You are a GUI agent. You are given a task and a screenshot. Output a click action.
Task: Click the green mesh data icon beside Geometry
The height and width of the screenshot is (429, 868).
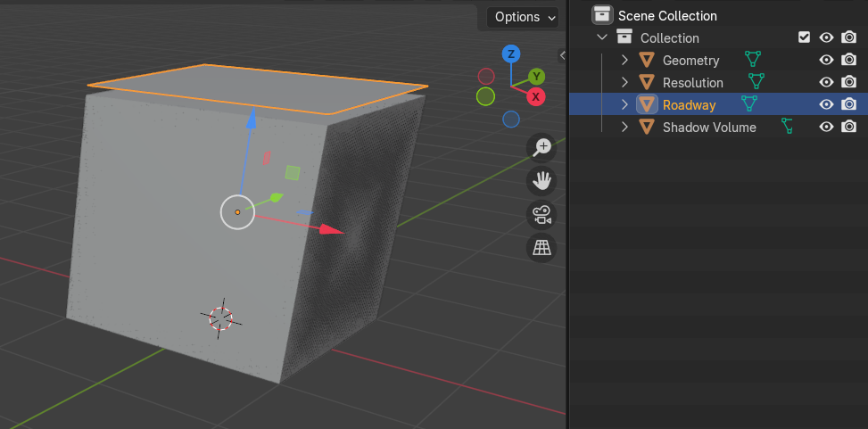[x=752, y=59]
